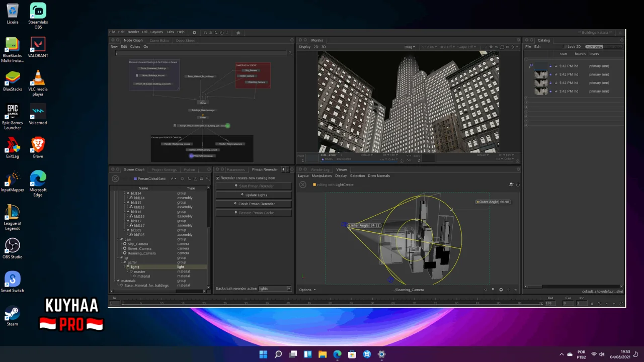Click the Roaming_Camera label in Viewer
Viewport: 644px width, 362px height.
tap(408, 290)
